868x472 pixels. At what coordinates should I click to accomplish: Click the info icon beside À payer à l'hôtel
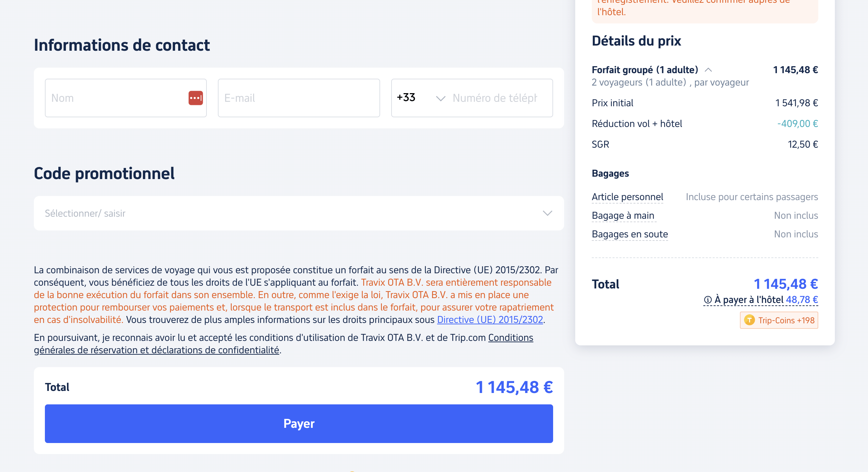[707, 300]
